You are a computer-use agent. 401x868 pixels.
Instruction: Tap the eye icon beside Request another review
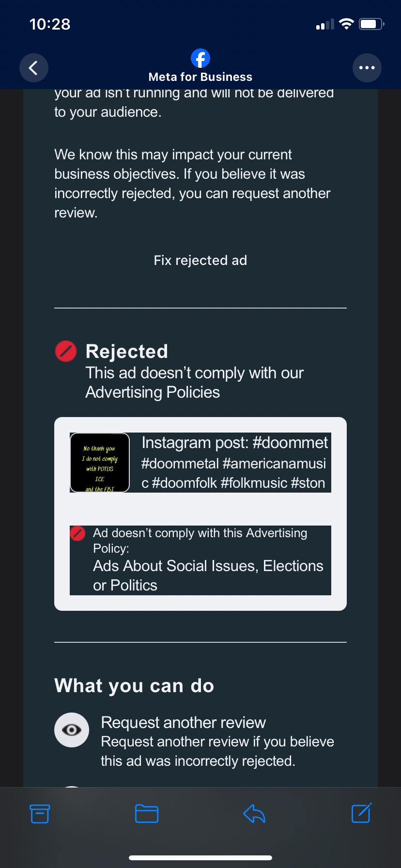72,729
